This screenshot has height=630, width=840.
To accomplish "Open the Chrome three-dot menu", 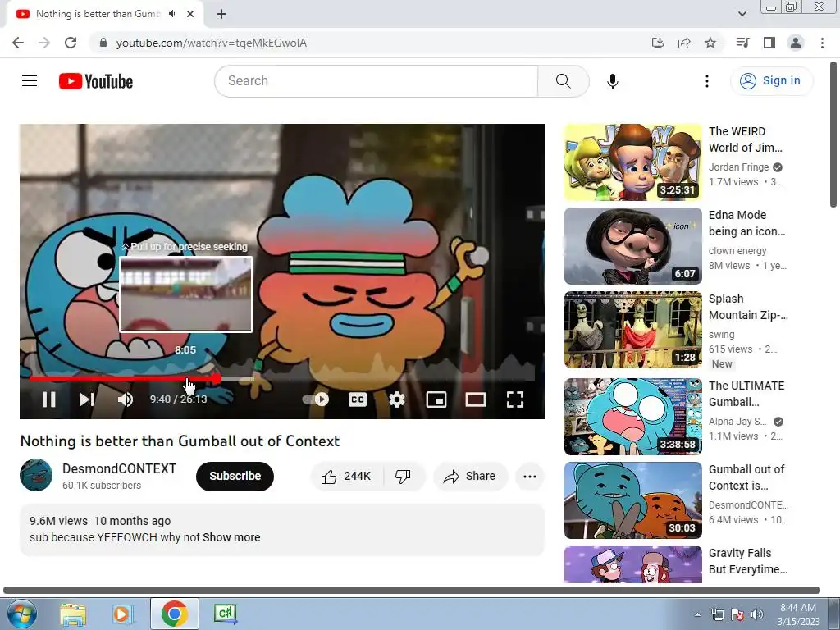I will (x=822, y=43).
